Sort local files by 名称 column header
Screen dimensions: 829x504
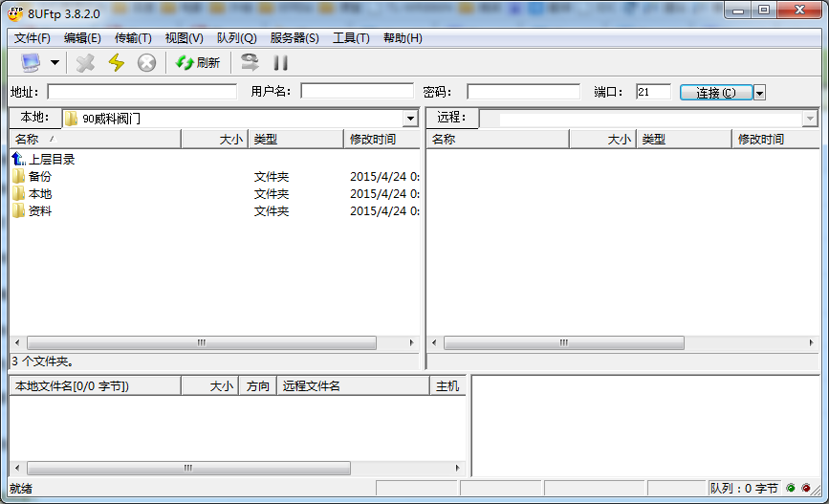click(96, 139)
